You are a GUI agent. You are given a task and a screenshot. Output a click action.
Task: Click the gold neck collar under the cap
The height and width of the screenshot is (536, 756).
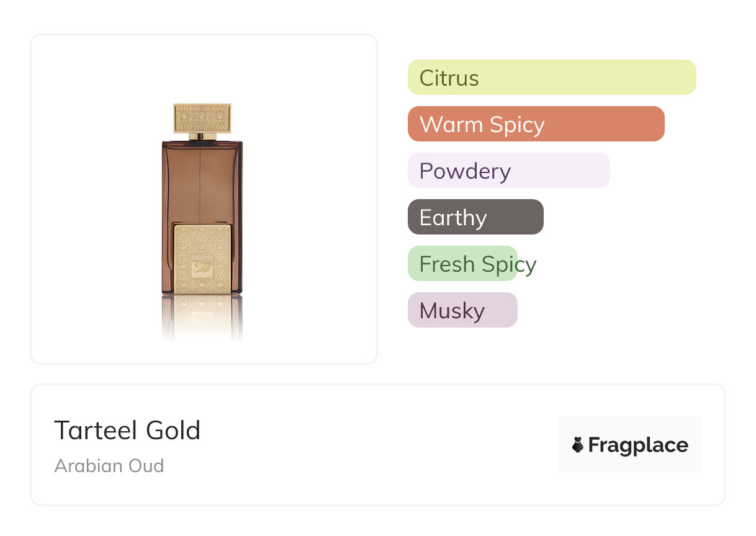tap(202, 136)
